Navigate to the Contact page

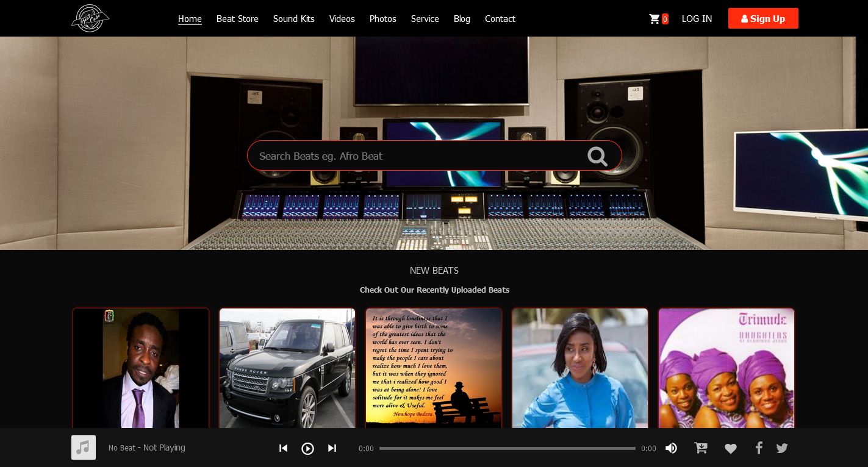pyautogui.click(x=500, y=19)
